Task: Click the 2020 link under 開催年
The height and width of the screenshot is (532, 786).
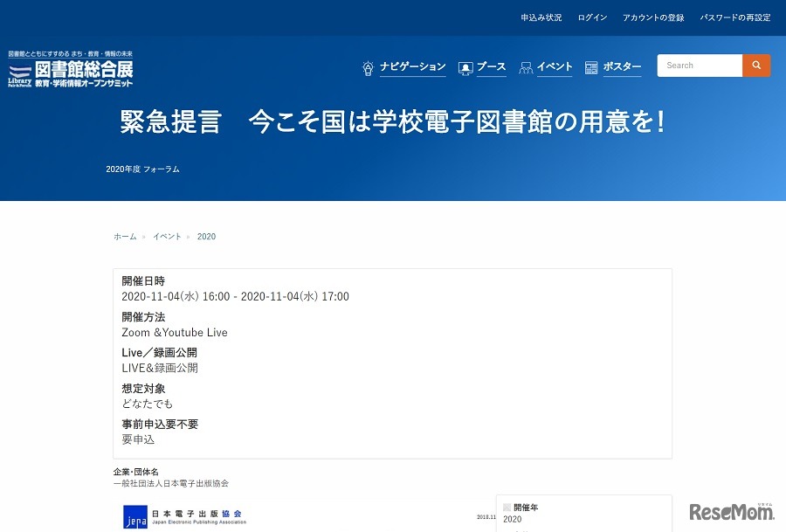Action: pyautogui.click(x=512, y=519)
